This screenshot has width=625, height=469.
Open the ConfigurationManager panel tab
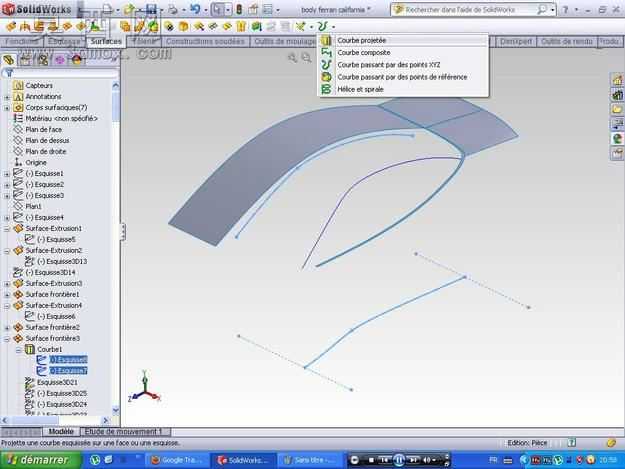[43, 60]
